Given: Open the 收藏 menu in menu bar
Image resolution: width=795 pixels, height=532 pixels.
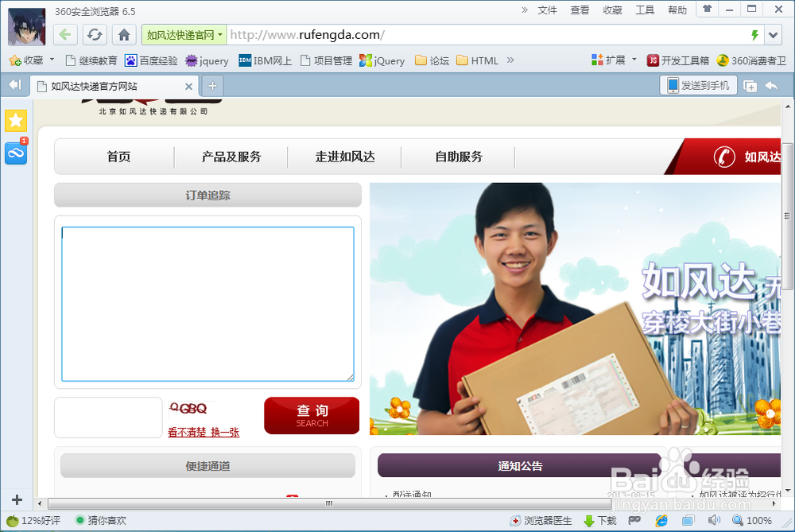Looking at the screenshot, I should click(x=612, y=10).
